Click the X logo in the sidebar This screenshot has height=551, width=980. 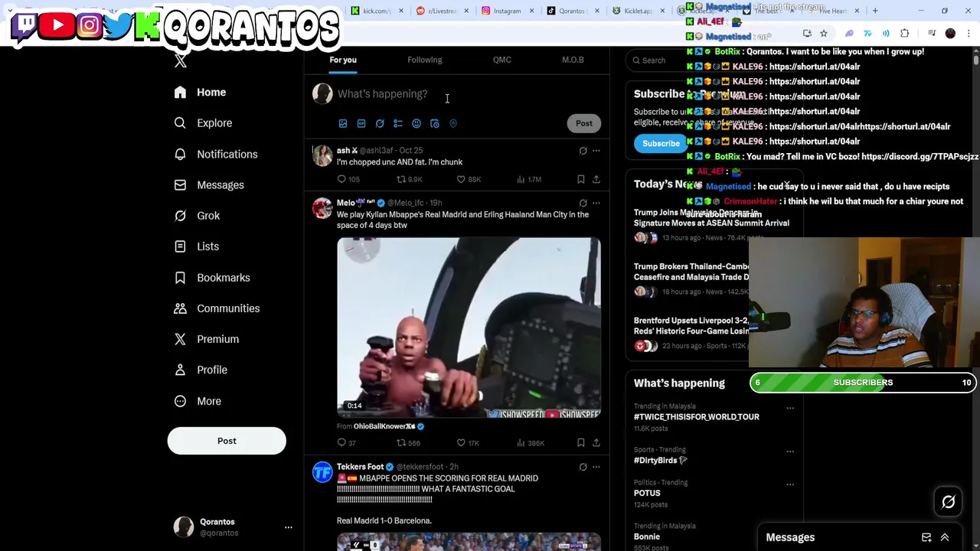coord(181,61)
